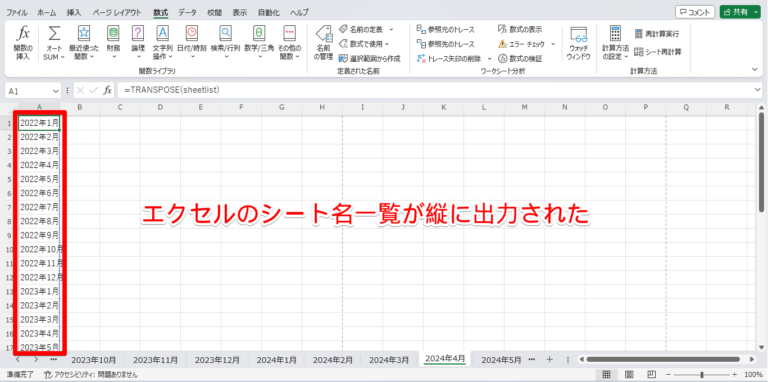The height and width of the screenshot is (382, 768).
Task: Open the 日付/時刻 functions library
Action: [192, 43]
